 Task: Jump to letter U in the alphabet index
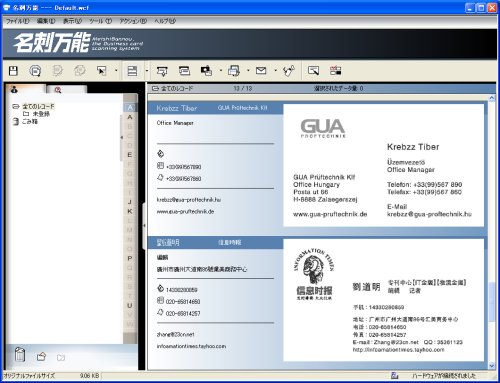click(x=130, y=305)
